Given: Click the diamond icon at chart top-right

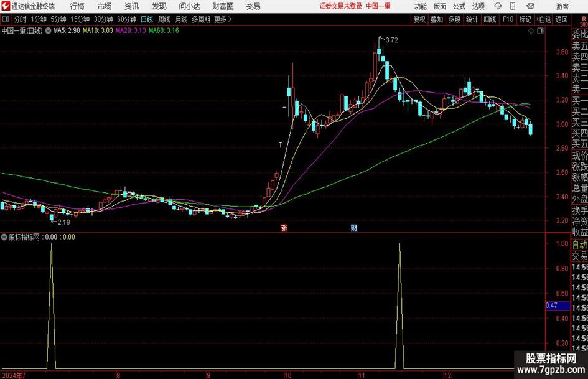Looking at the screenshot, I should coord(531,31).
